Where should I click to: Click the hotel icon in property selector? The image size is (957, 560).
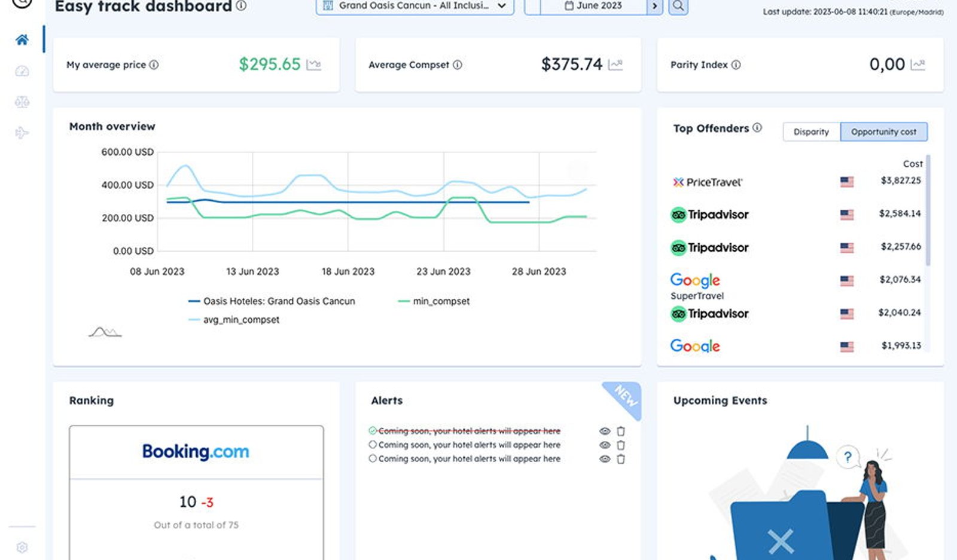328,5
